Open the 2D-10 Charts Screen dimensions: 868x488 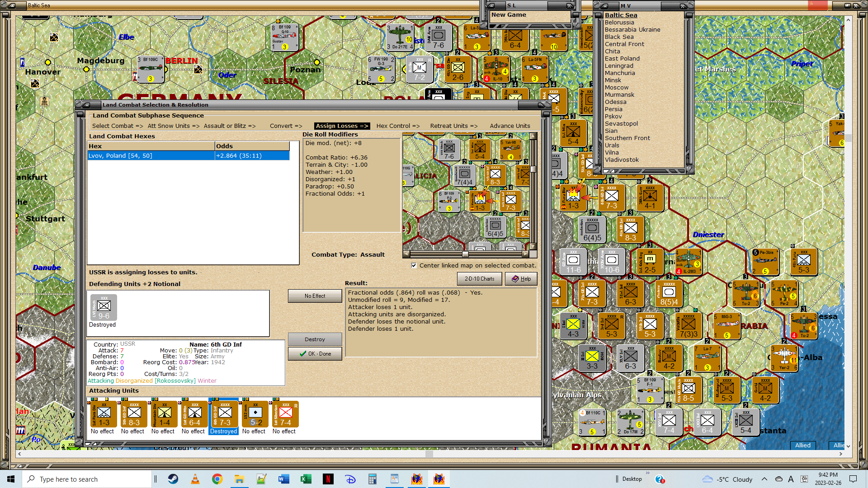[480, 279]
